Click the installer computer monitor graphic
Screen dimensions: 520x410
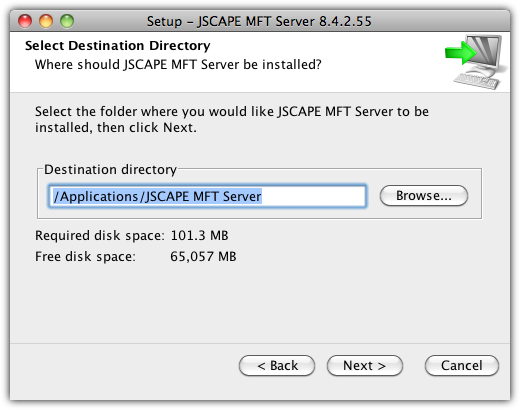tap(485, 52)
